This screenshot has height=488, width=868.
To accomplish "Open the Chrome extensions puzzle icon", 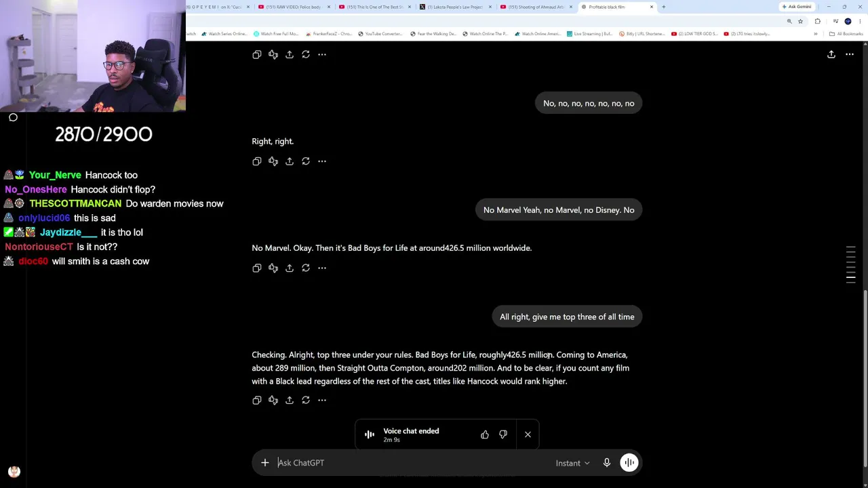I will tap(817, 22).
